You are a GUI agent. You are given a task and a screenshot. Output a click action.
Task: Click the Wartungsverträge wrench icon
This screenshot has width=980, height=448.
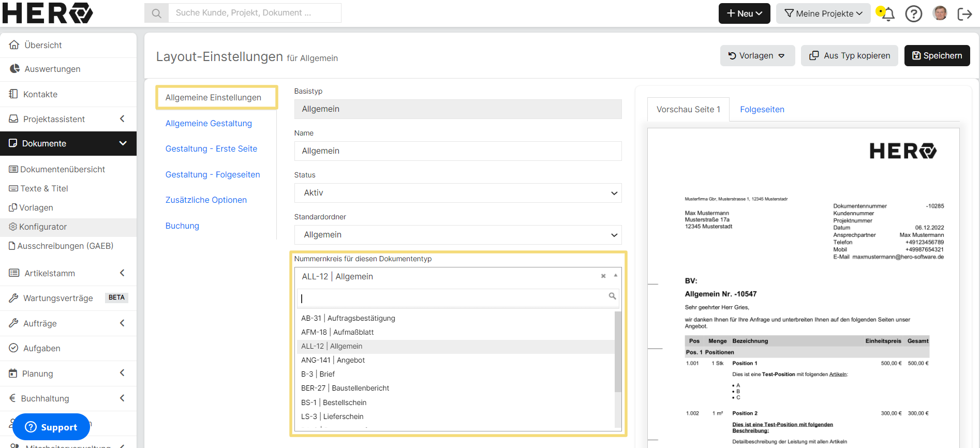[x=14, y=298]
